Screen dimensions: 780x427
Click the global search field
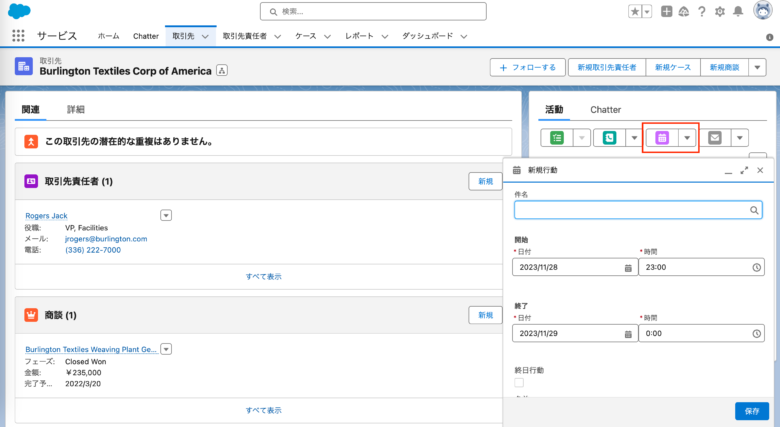[x=373, y=11]
